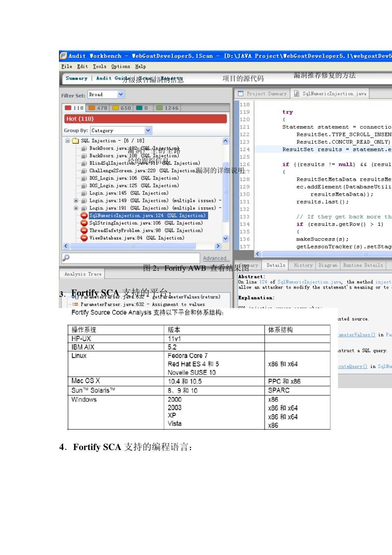Screen dimensions: 392x555
Task: Switch to the Details tab
Action: coord(276,266)
